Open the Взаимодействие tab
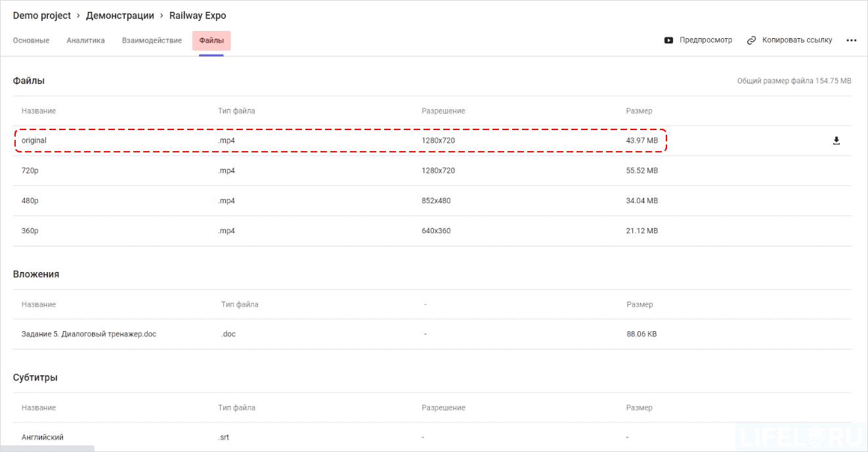Viewport: 868px width, 452px height. point(152,40)
